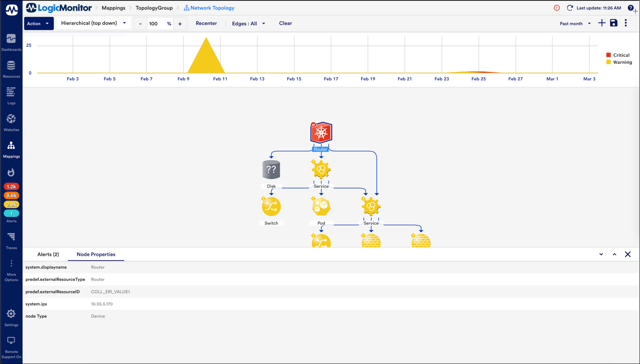Click the zoom percentage input field

pyautogui.click(x=156, y=24)
